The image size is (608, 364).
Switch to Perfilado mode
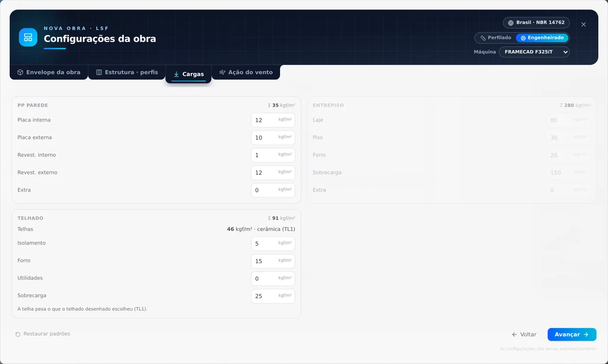[x=496, y=38]
